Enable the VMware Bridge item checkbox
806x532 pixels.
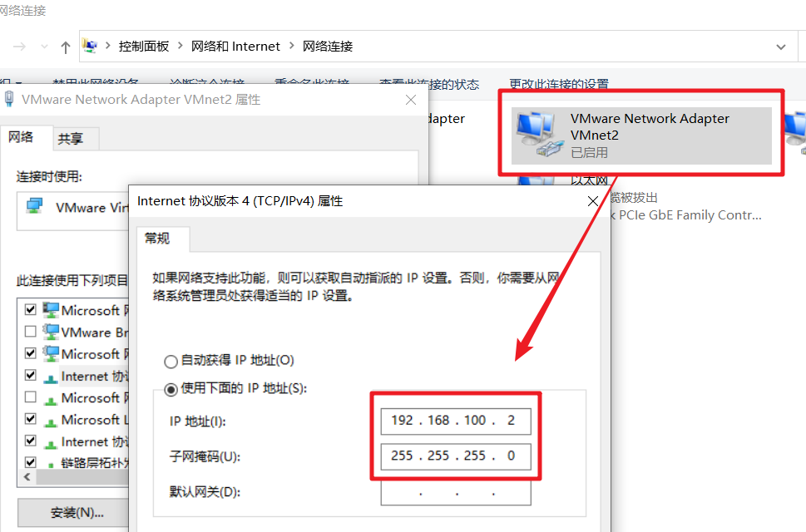(30, 331)
